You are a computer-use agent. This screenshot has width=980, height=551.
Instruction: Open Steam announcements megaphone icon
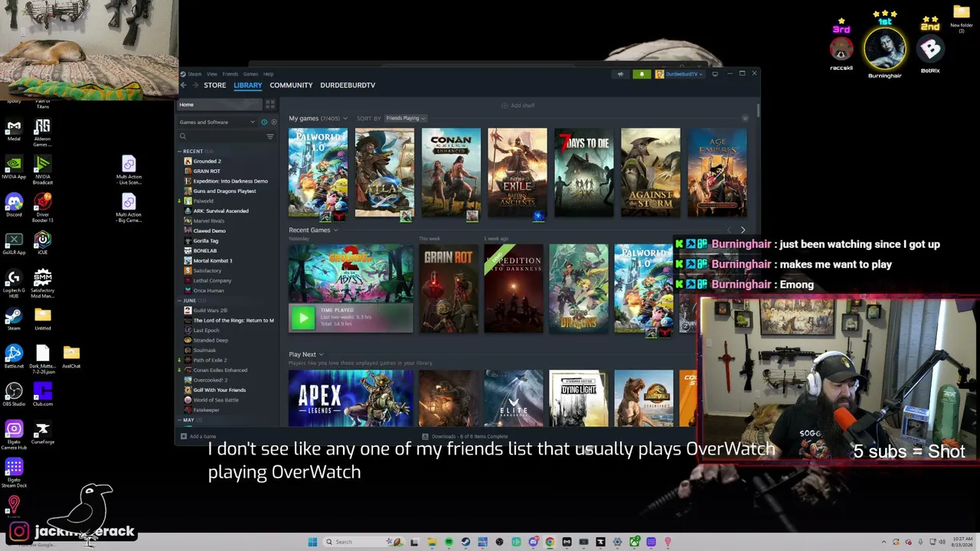[620, 74]
